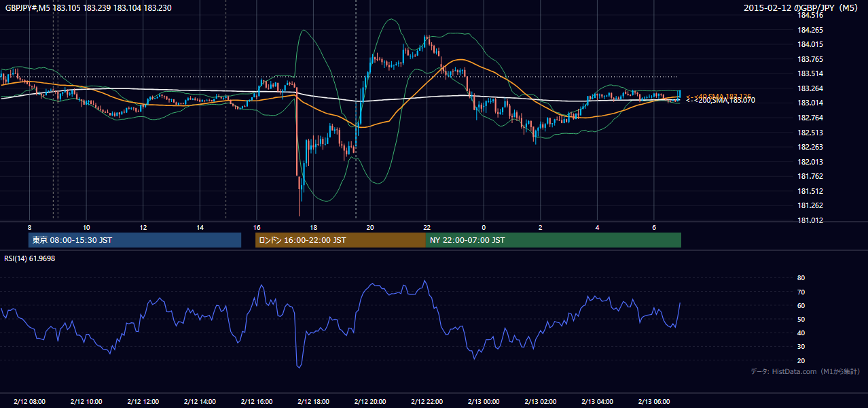Click price axis value 184.516
868x408 pixels.
(x=810, y=15)
